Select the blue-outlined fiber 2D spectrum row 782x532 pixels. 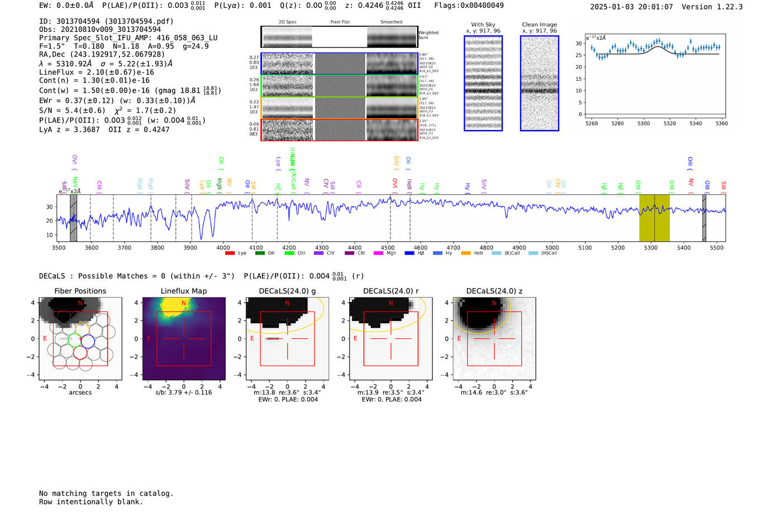(339, 64)
